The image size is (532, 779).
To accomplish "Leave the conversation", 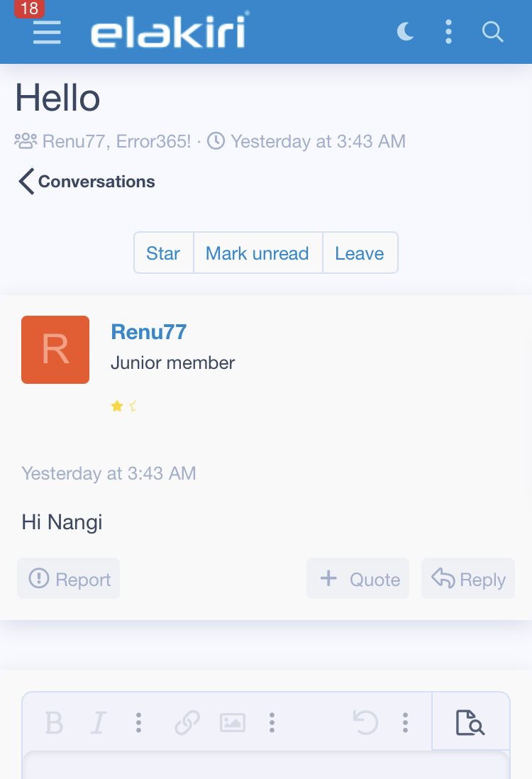I will coord(360,253).
